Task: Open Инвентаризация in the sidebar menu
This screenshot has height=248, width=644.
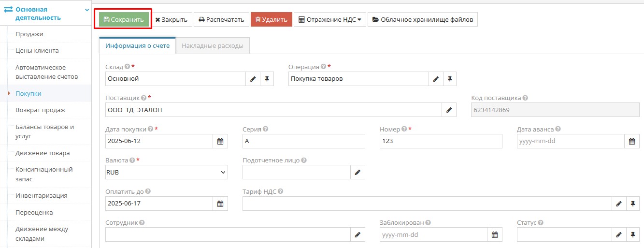Action: pos(41,196)
